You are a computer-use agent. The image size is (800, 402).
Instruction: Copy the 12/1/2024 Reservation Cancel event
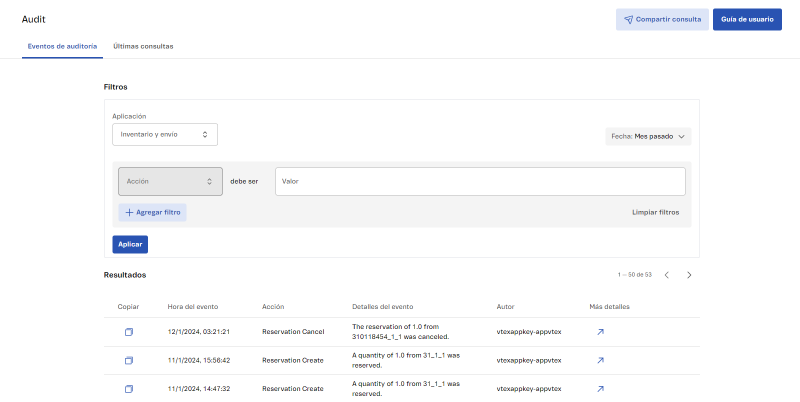click(x=128, y=332)
